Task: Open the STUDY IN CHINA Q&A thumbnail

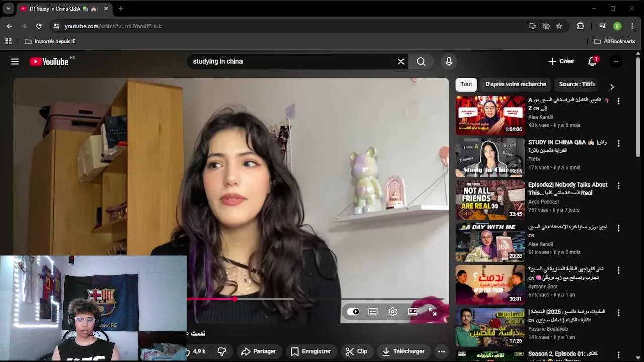Action: coord(490,158)
